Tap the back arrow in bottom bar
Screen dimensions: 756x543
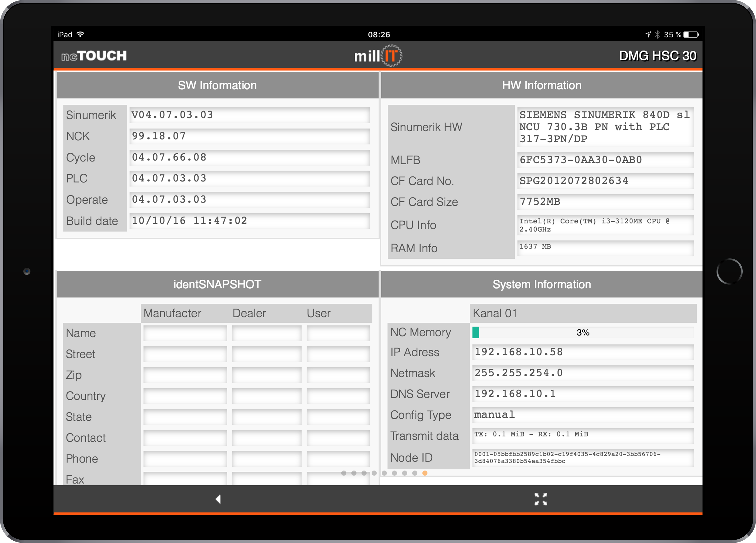tap(218, 499)
